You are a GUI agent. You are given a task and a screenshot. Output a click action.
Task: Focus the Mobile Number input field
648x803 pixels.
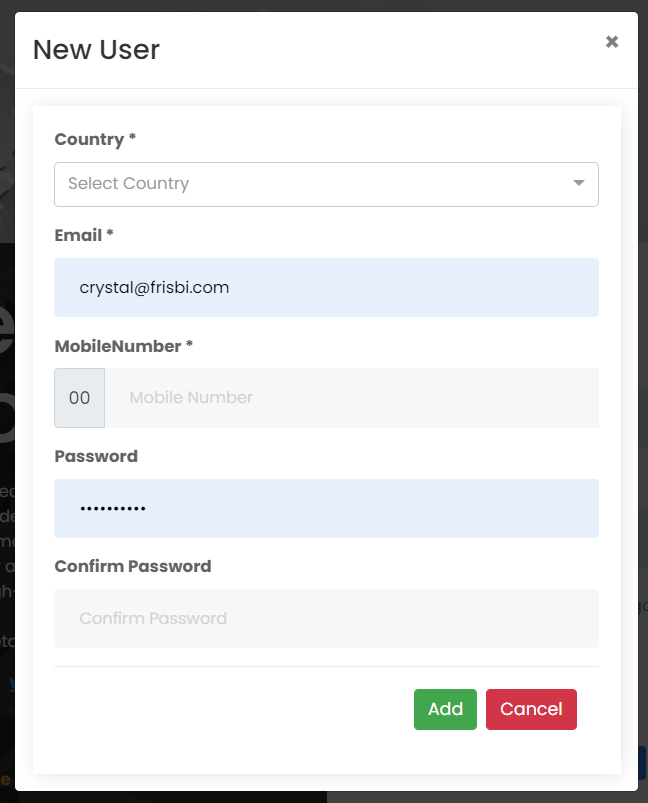[352, 398]
